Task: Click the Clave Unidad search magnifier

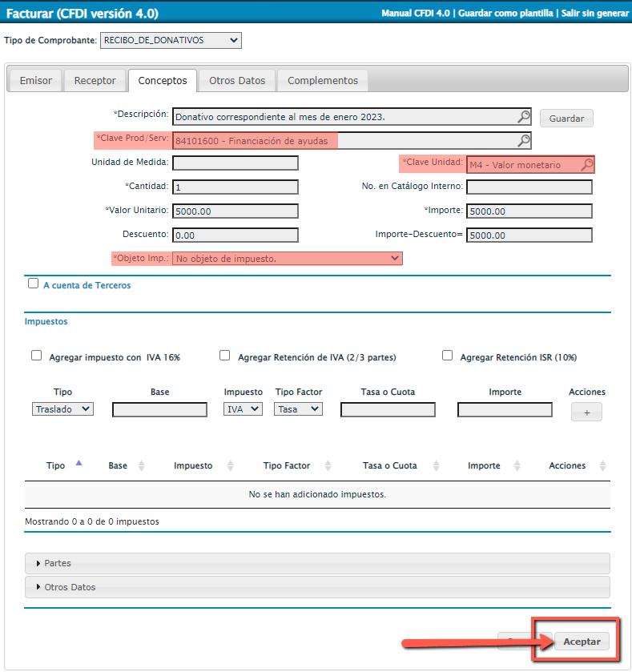Action: (x=586, y=164)
